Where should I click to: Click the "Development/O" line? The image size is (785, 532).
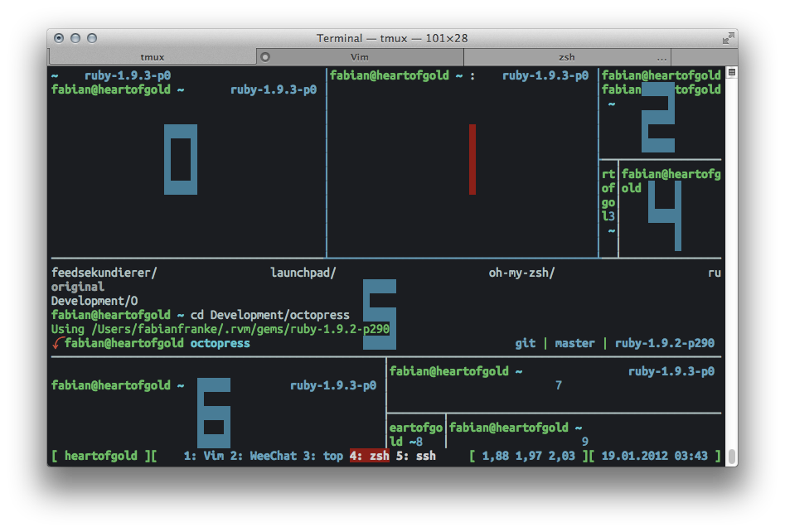point(94,301)
